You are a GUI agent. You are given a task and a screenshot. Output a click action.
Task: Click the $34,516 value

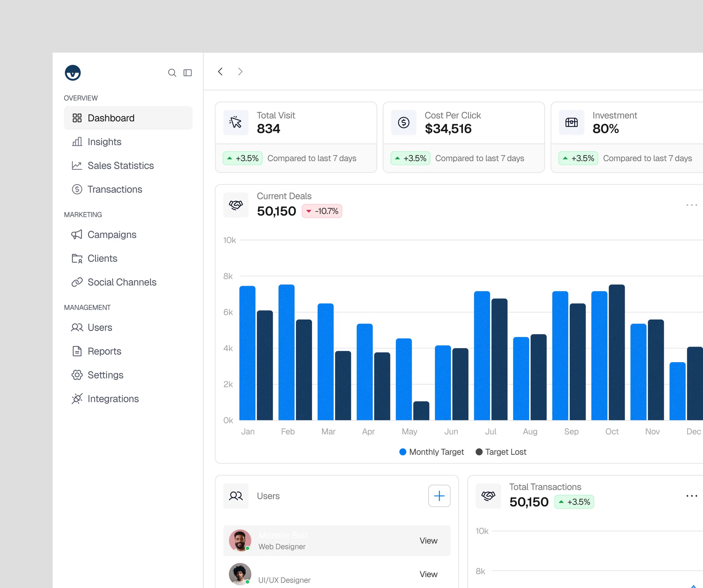click(448, 129)
